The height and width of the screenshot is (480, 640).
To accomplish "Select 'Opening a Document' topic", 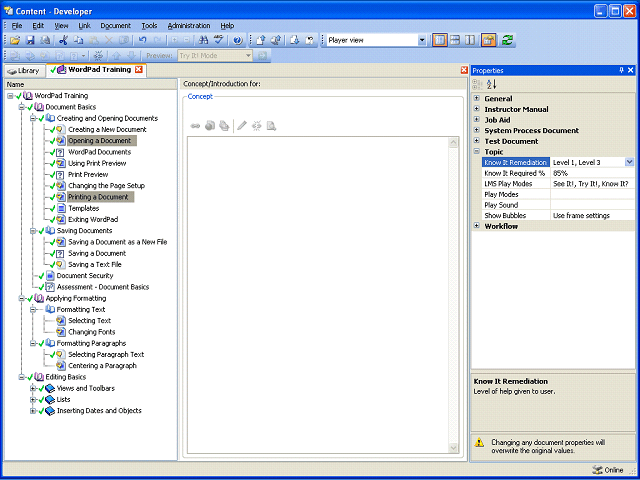I will (x=100, y=141).
